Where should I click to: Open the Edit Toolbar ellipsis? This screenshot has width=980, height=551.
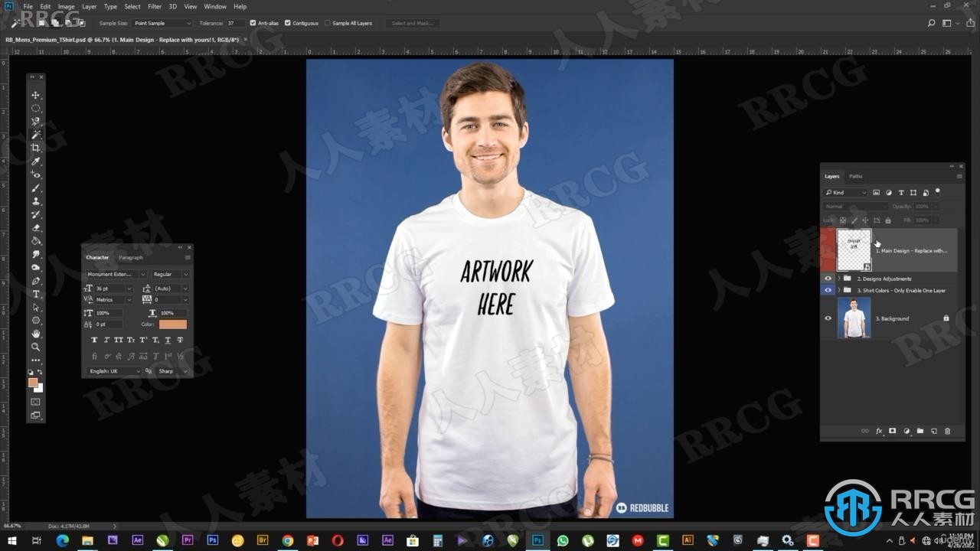pos(35,360)
